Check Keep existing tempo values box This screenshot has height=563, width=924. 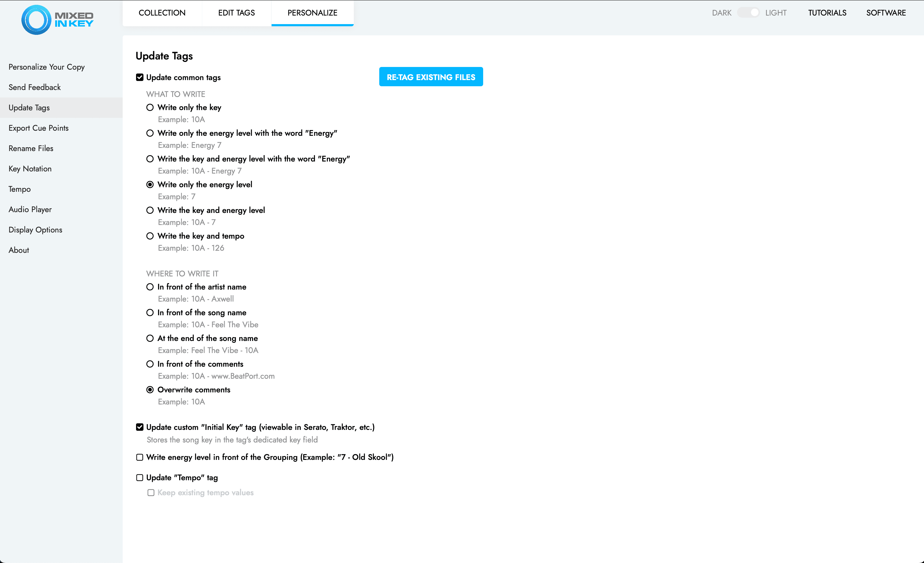click(151, 493)
